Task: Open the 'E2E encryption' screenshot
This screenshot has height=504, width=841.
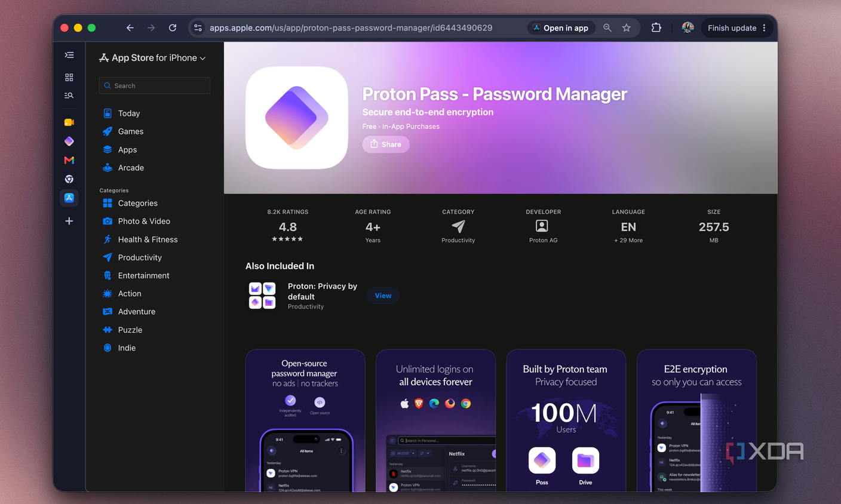Action: click(x=696, y=420)
